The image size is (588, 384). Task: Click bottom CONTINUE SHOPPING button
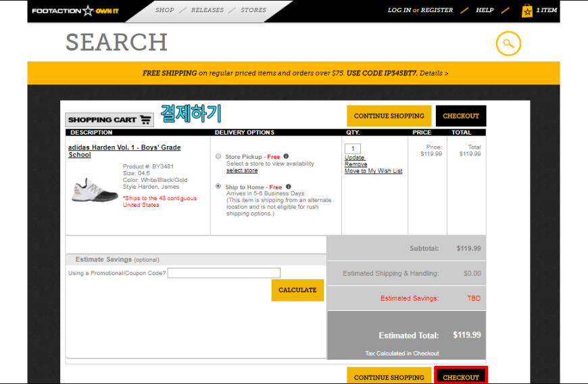(389, 376)
